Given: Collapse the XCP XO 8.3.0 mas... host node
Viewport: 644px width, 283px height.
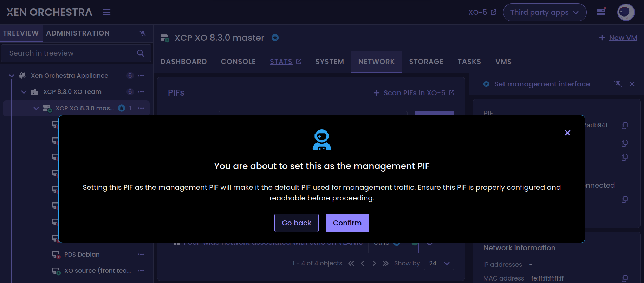Looking at the screenshot, I should pyautogui.click(x=36, y=108).
